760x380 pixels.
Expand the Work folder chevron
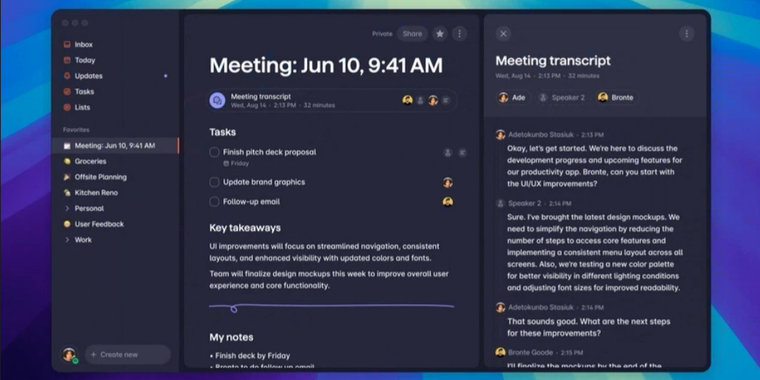point(67,239)
